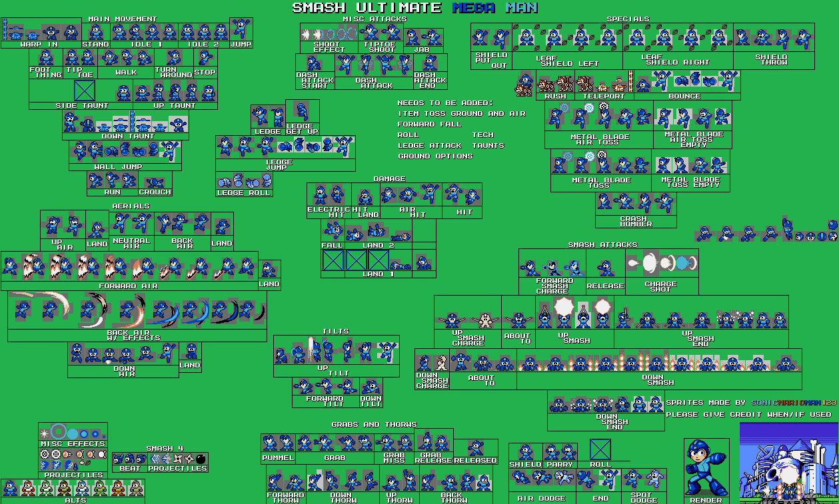
Task: Click the SHOOT EFFECT label
Action: coord(329,47)
